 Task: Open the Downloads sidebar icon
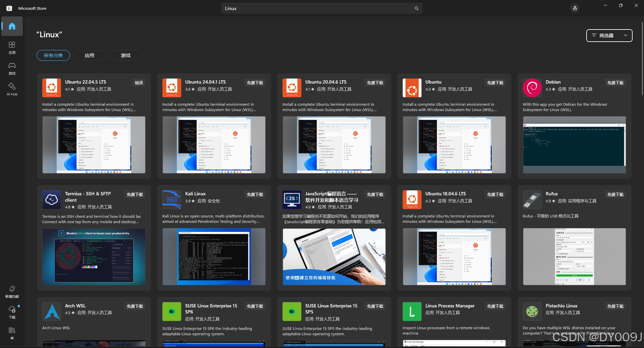pos(12,312)
